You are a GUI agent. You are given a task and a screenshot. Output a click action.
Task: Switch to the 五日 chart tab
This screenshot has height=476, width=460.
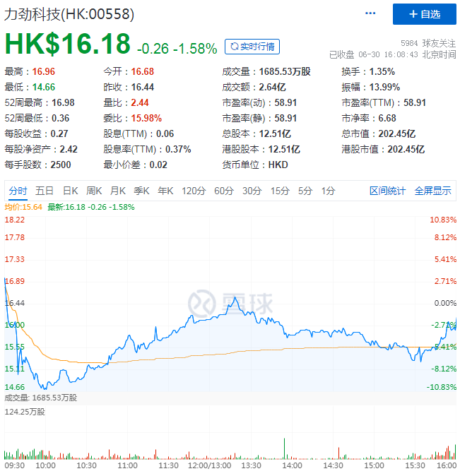click(45, 191)
